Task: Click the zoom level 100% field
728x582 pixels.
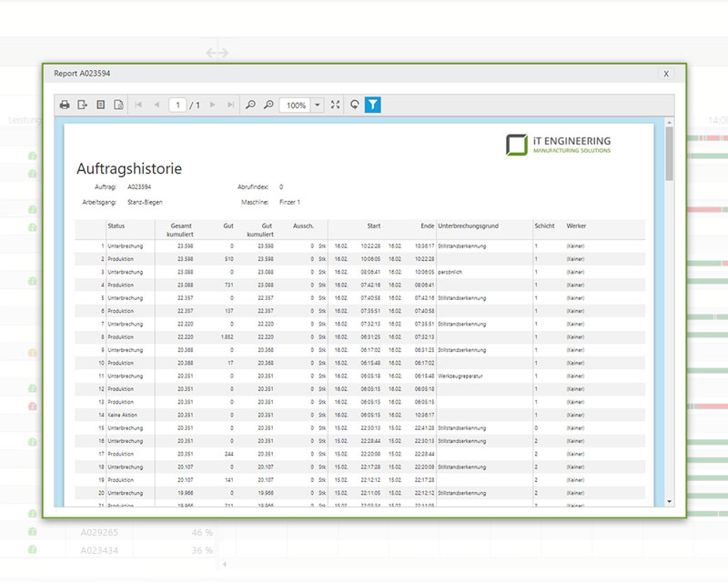Action: click(296, 105)
